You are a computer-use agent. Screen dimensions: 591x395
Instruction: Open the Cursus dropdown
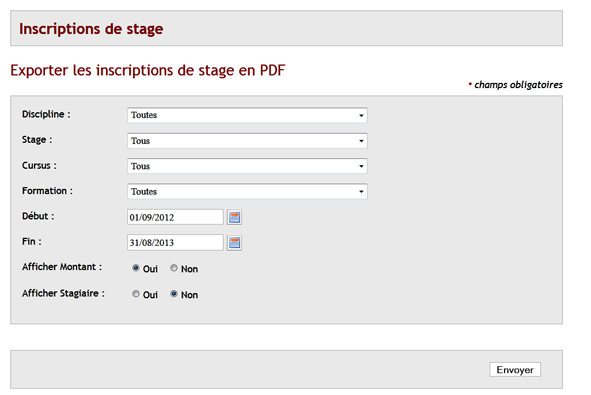[247, 166]
